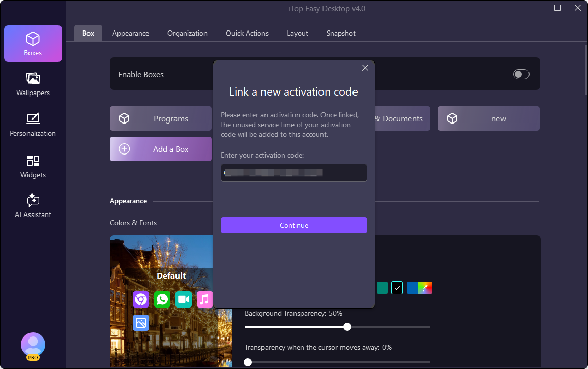Open the Quick Actions tab
588x369 pixels.
coord(247,33)
